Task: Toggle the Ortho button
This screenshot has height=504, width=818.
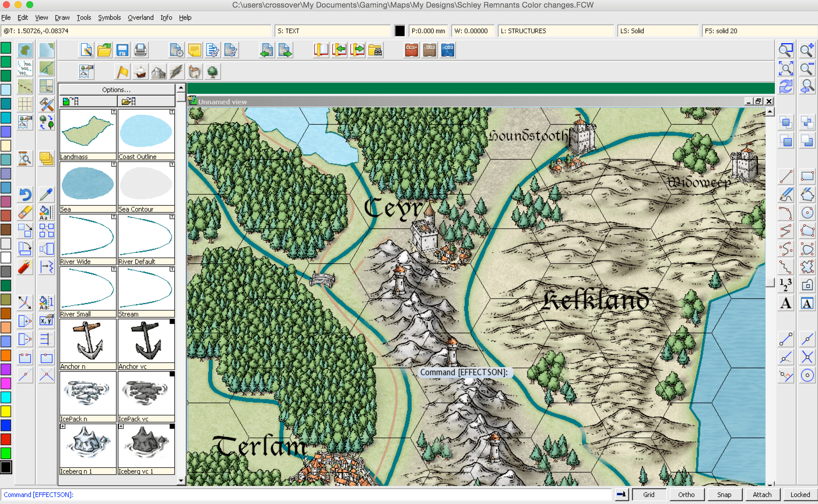Action: point(686,495)
